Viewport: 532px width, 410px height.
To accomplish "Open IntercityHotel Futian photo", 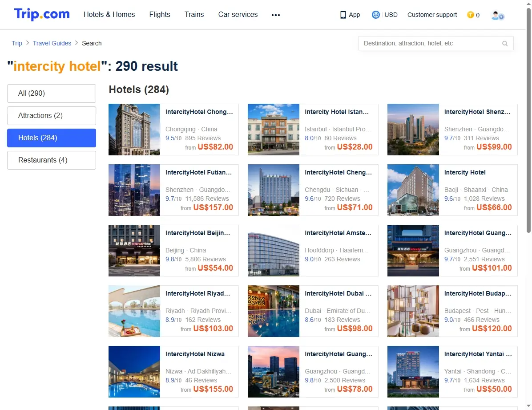I will pos(134,190).
